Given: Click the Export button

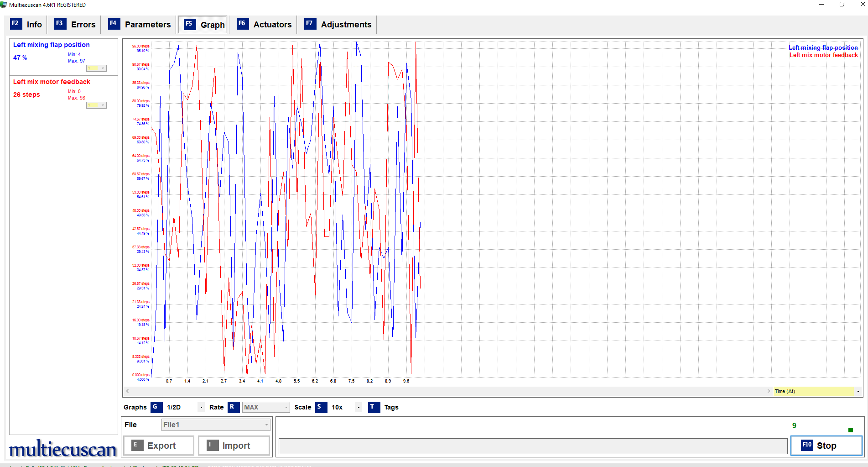Looking at the screenshot, I should pos(158,445).
